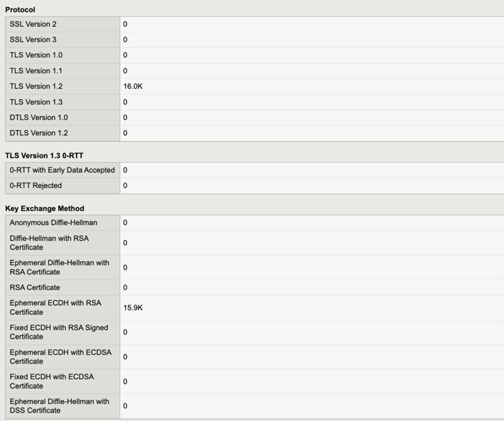Click the TLS Version 1.0 label

pyautogui.click(x=36, y=55)
